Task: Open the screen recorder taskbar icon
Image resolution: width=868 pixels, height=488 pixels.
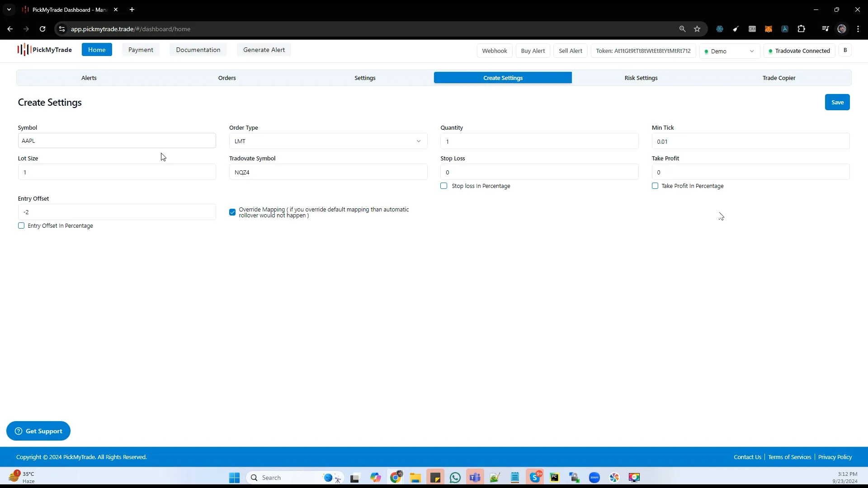Action: point(634,478)
